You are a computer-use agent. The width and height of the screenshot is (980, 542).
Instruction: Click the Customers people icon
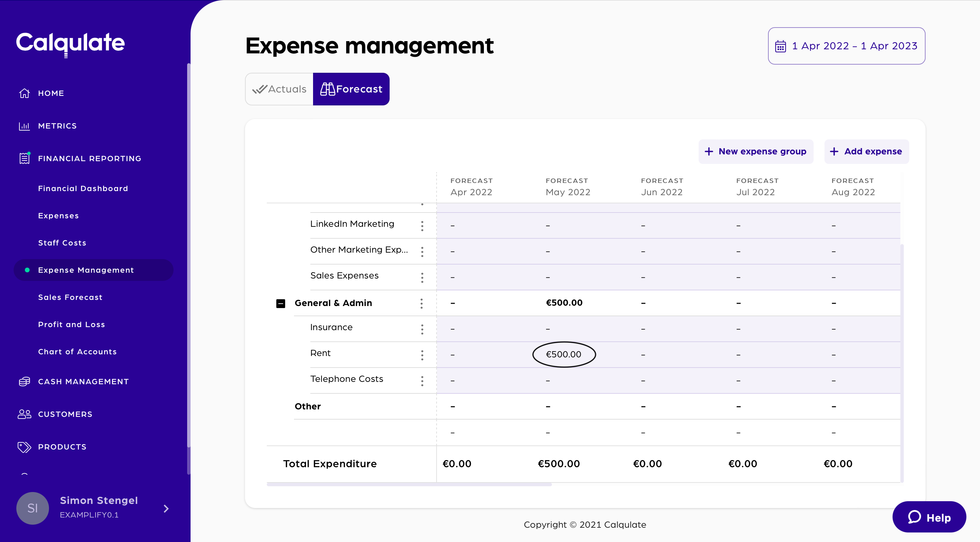pyautogui.click(x=24, y=414)
